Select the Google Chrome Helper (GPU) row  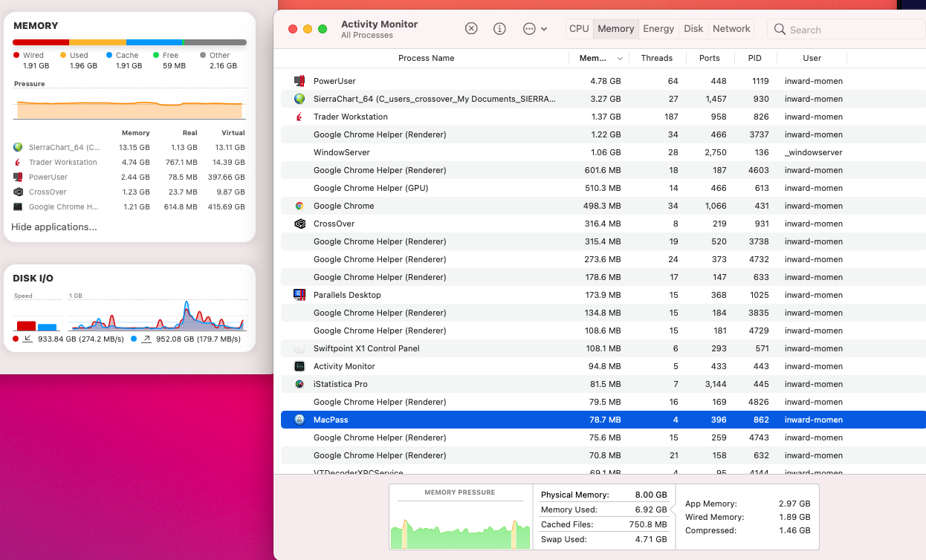(x=603, y=188)
